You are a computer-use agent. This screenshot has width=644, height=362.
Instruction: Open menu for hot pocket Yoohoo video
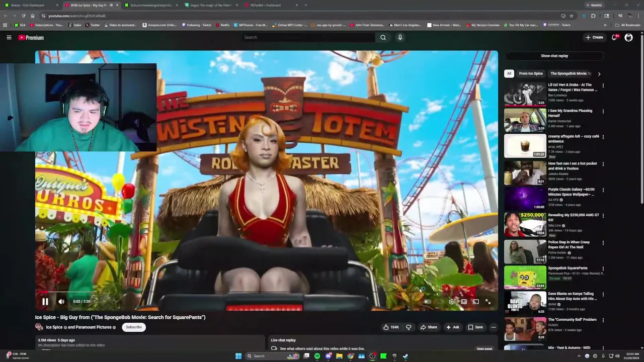pos(603,164)
